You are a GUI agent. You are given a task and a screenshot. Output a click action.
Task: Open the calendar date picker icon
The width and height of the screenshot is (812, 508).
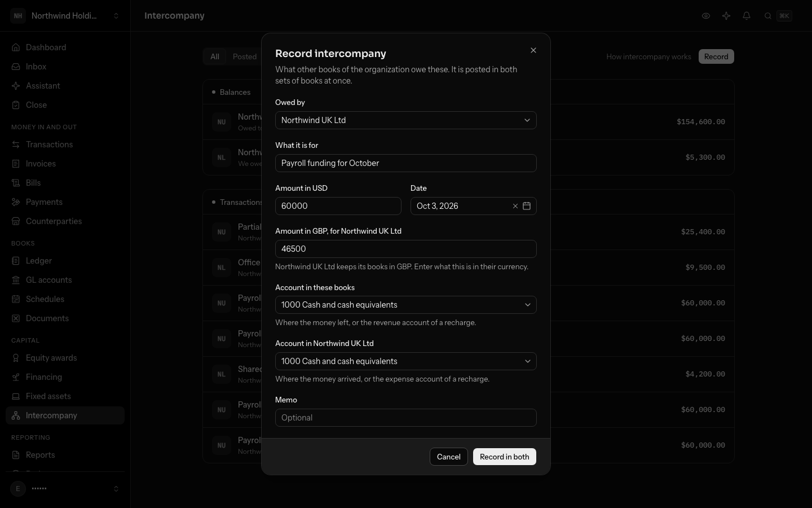click(527, 206)
